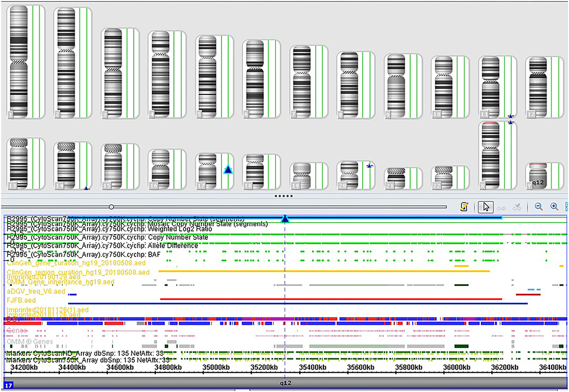This screenshot has height=392, width=569.
Task: Select chromosome 19 ideogram
Action: [302, 176]
